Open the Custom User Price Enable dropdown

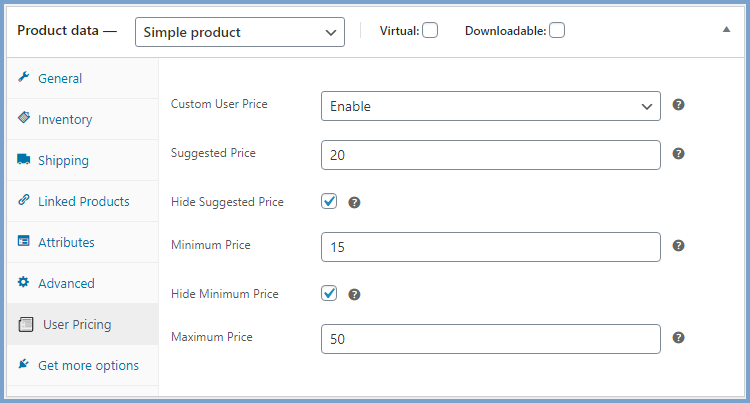(x=491, y=106)
